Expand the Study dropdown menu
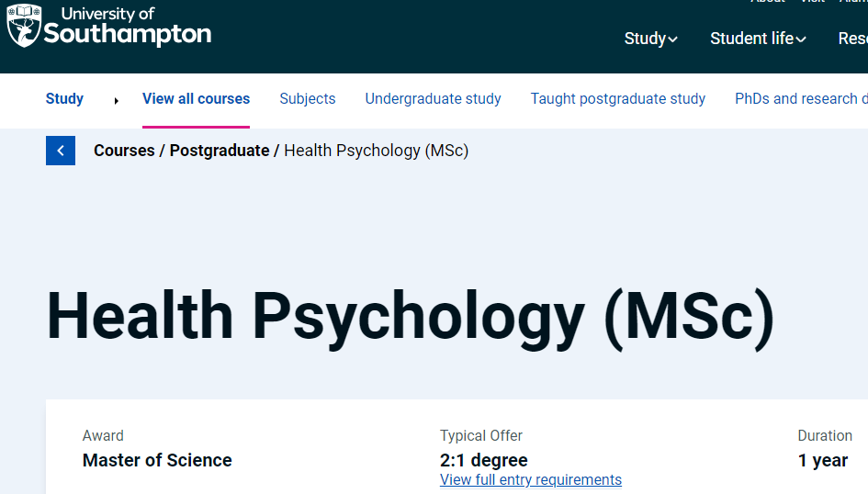Screen dimensions: 868x494 point(650,39)
